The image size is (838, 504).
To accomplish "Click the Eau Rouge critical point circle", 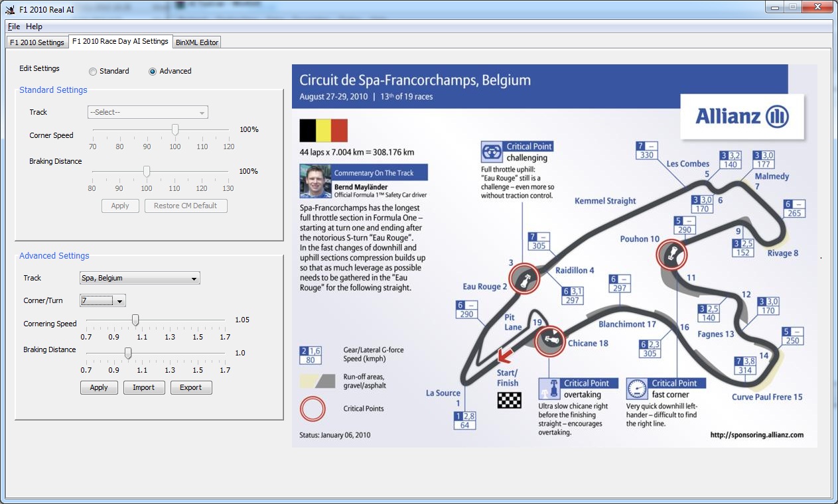I will 524,278.
